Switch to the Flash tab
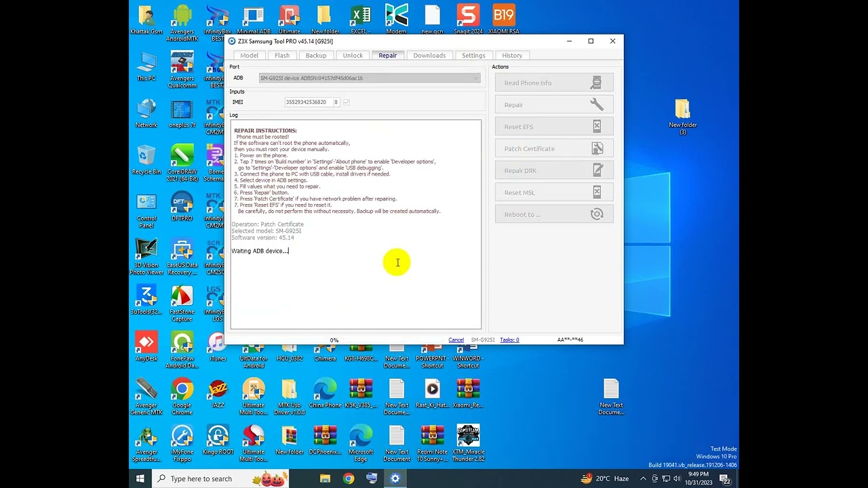The width and height of the screenshot is (868, 488). (x=282, y=56)
